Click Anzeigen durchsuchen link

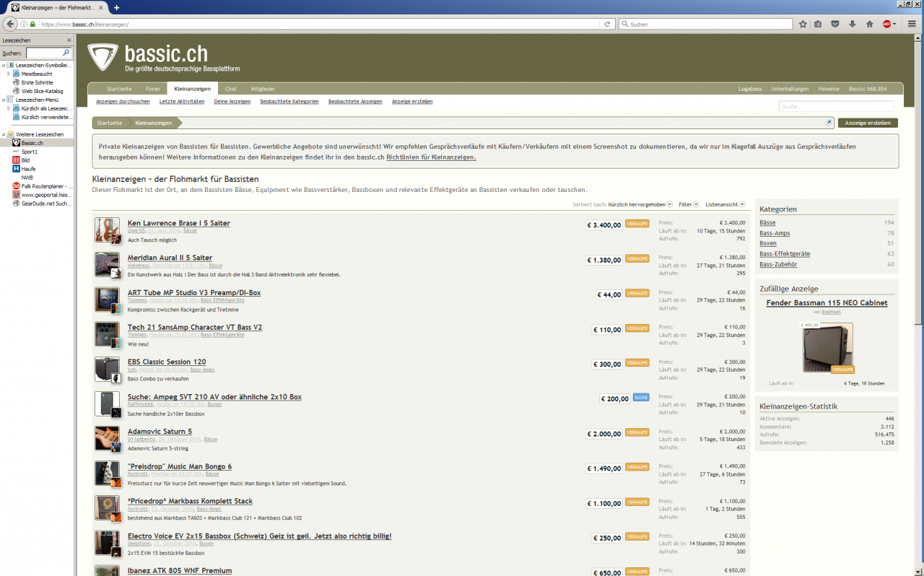[123, 102]
